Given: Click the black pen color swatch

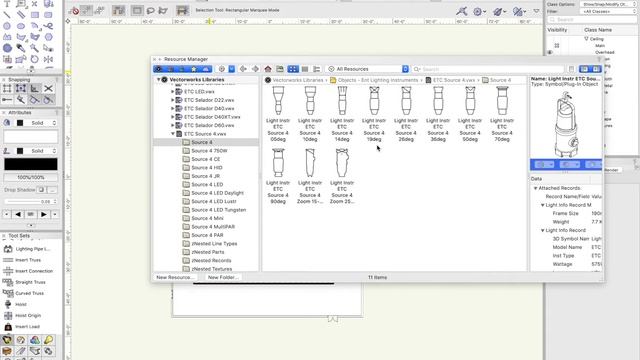Looking at the screenshot, I should point(31,164).
